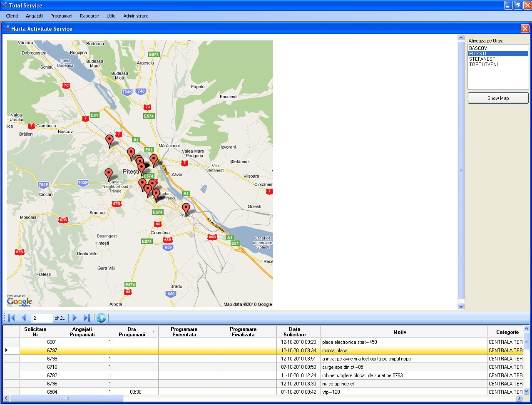Open the Programari menu
Viewport: 532px width, 405px height.
point(61,16)
